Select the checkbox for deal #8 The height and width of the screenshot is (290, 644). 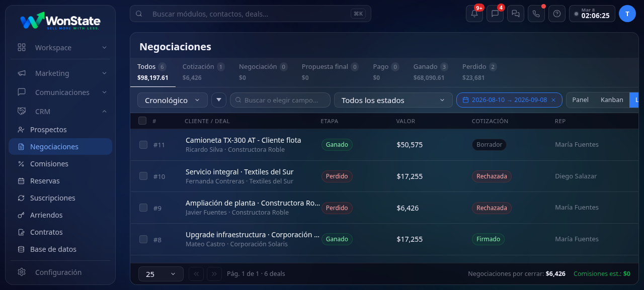click(143, 239)
